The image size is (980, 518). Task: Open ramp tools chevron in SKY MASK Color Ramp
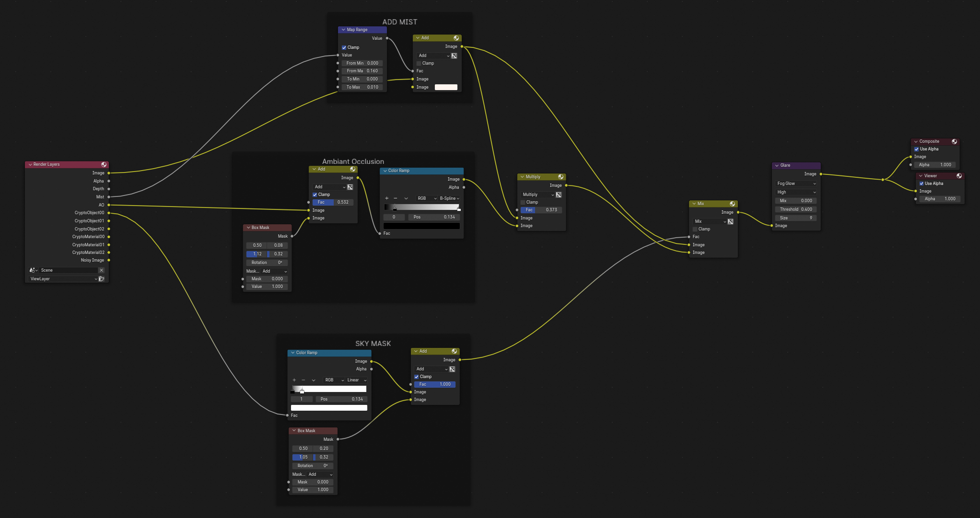314,380
